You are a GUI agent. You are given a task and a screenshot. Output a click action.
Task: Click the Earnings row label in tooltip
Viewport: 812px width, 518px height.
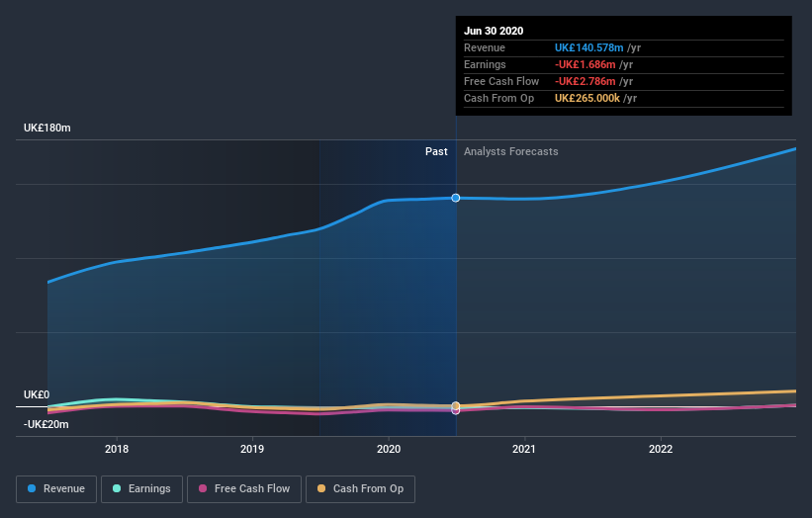(x=485, y=64)
